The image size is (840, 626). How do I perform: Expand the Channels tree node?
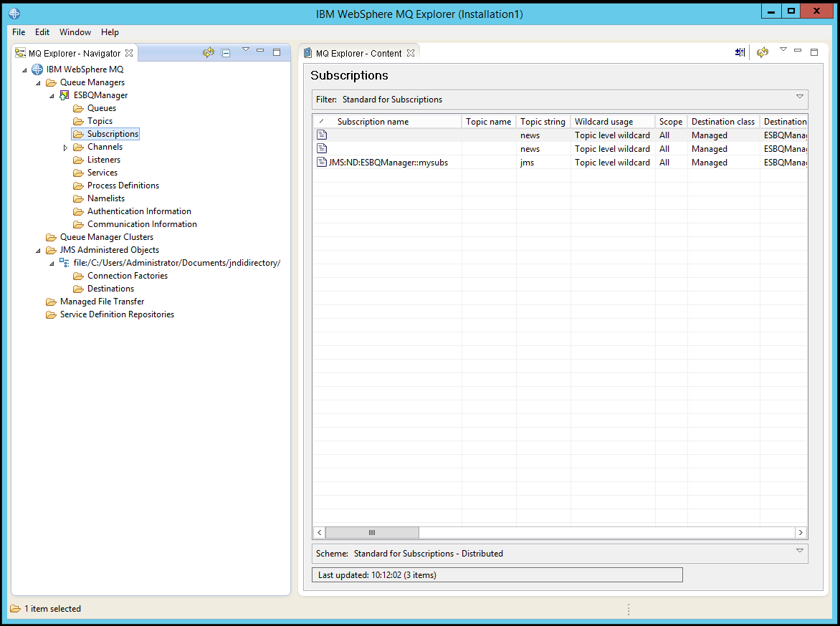[x=65, y=147]
